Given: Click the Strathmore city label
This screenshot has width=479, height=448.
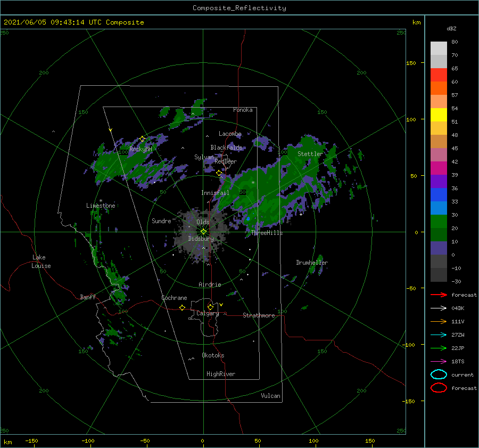Looking at the screenshot, I should pyautogui.click(x=259, y=315).
